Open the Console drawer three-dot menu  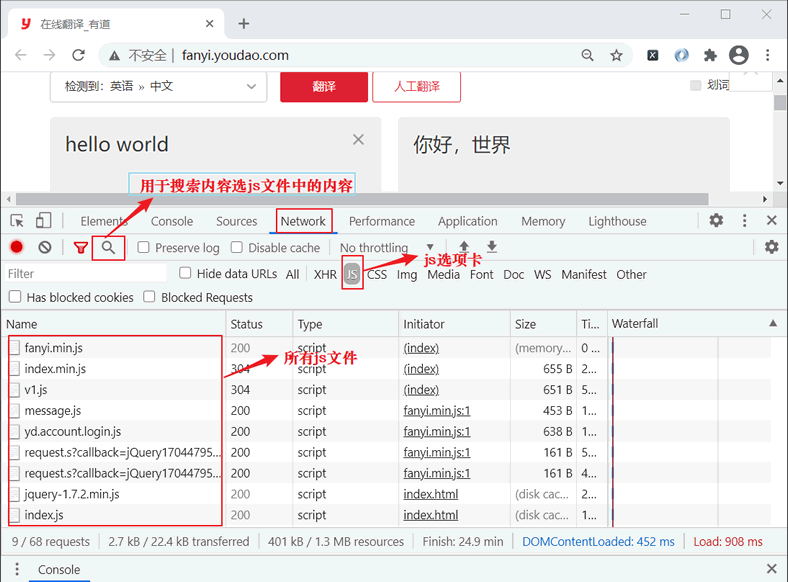(17, 569)
